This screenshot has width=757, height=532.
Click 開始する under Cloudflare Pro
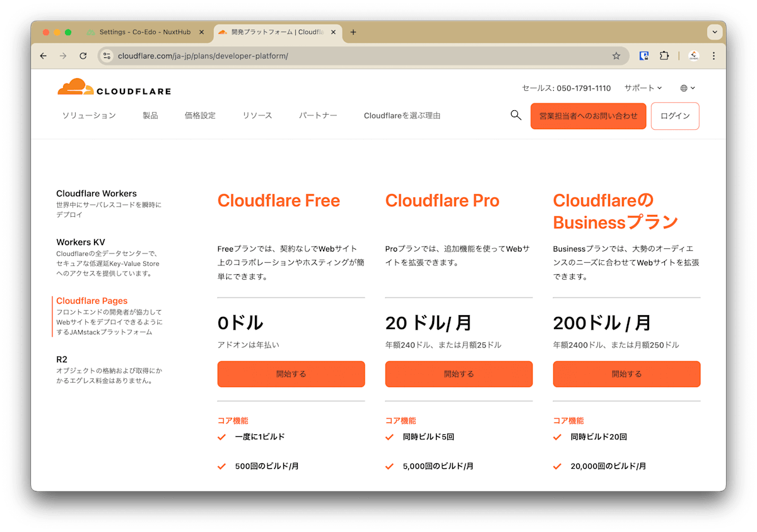coord(459,374)
